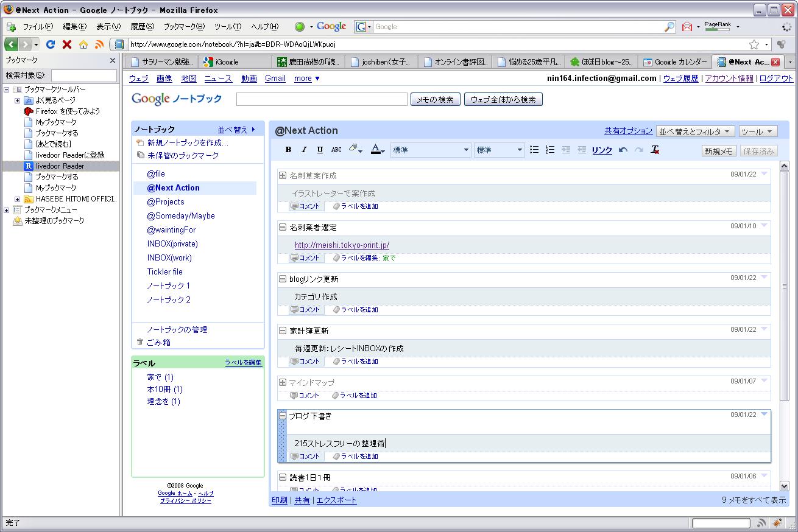
Task: Expand the よく見るページ bookmark folder
Action: click(x=17, y=100)
